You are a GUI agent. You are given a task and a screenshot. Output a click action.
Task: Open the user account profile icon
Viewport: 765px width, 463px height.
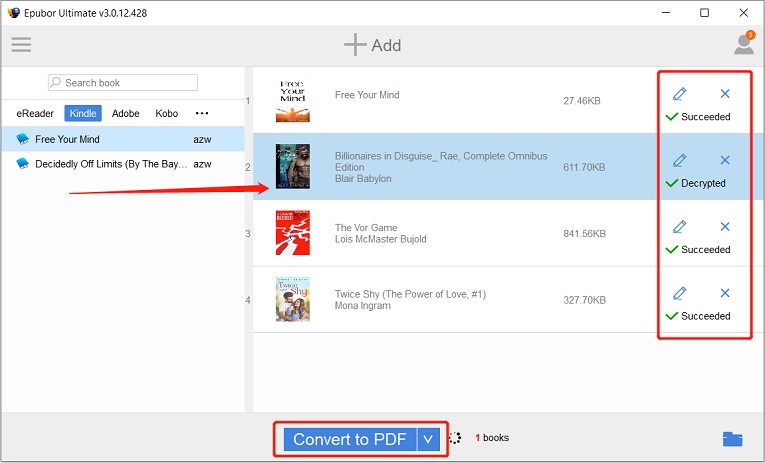coord(744,43)
